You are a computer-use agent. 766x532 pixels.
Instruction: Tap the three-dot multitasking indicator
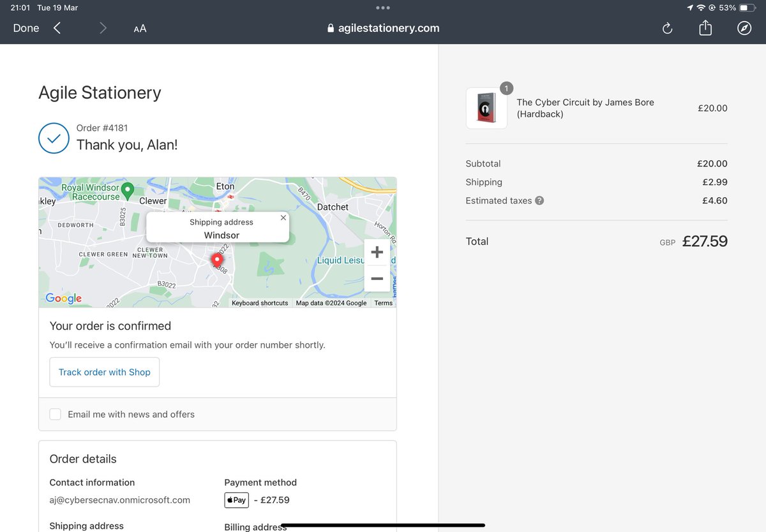click(383, 8)
